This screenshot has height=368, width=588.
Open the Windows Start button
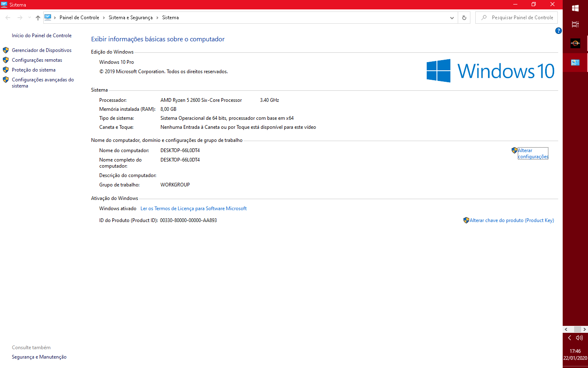(575, 8)
